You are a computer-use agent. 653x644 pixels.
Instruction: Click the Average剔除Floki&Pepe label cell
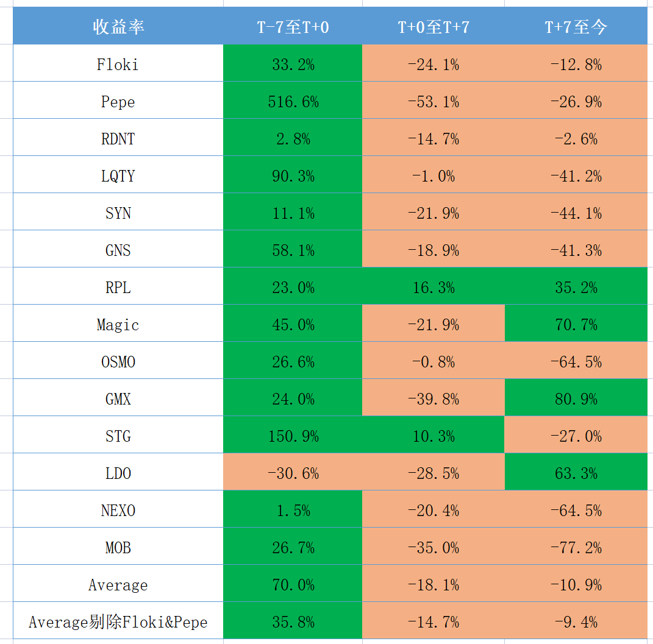tap(118, 622)
